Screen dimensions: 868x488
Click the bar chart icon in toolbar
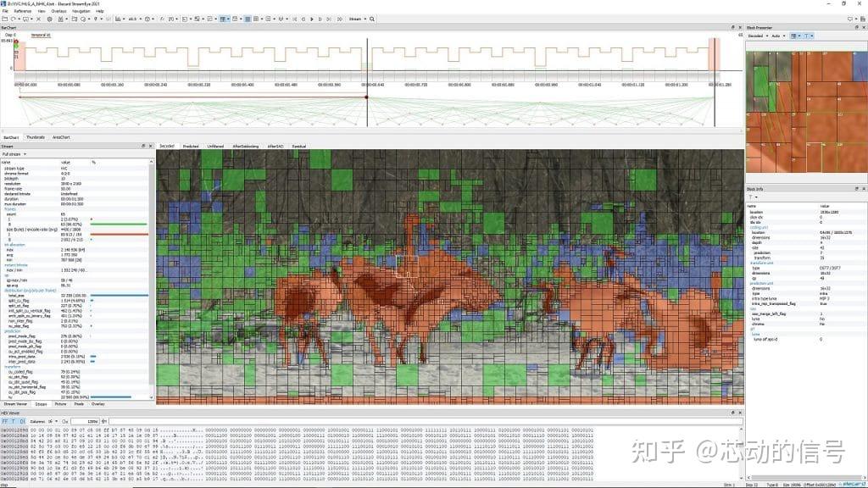(x=118, y=19)
